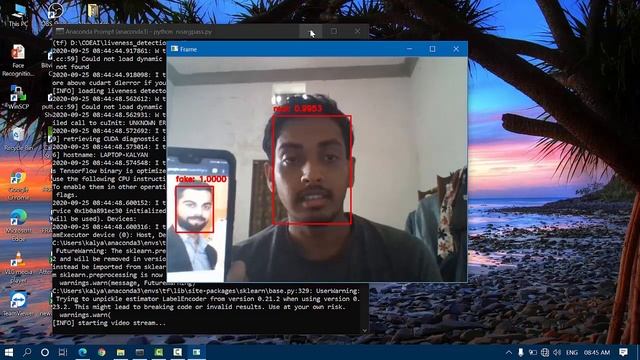Open white Camtasia recorder taskbar icon
The width and height of the screenshot is (640, 360).
[x=178, y=352]
